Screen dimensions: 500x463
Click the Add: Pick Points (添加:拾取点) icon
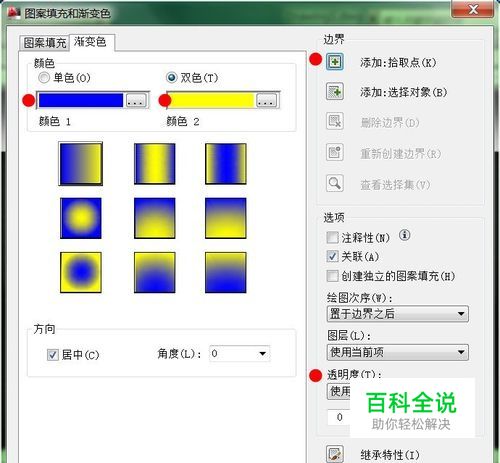[x=335, y=61]
